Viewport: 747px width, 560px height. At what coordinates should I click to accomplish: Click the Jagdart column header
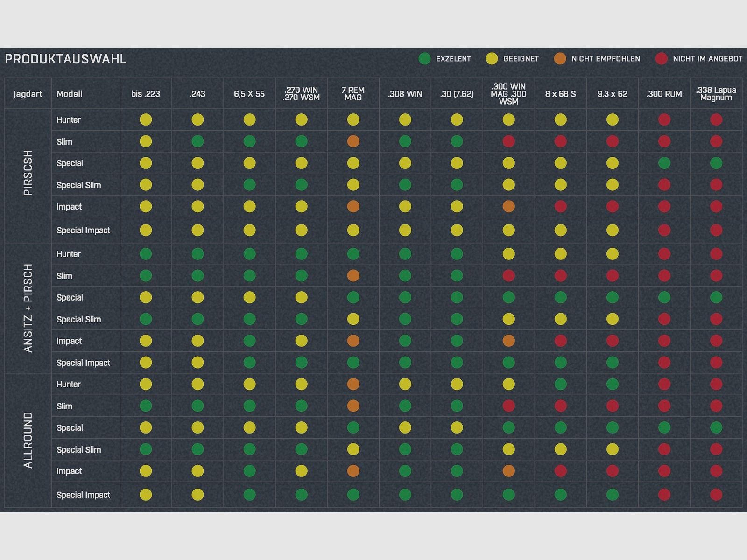28,94
